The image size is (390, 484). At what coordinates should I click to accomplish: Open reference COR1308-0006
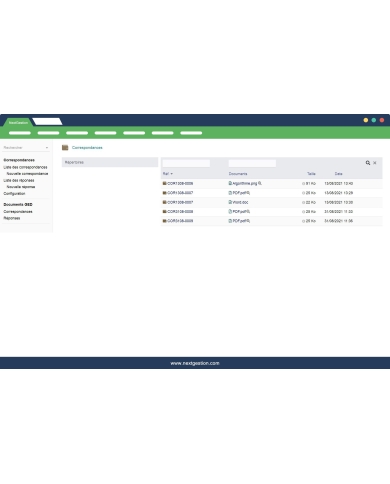[180, 183]
